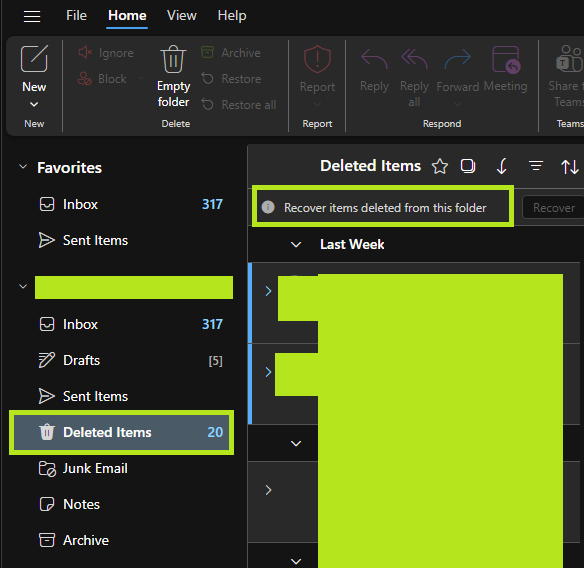The image size is (584, 568).
Task: Collapse the Favorites section
Action: tap(23, 166)
